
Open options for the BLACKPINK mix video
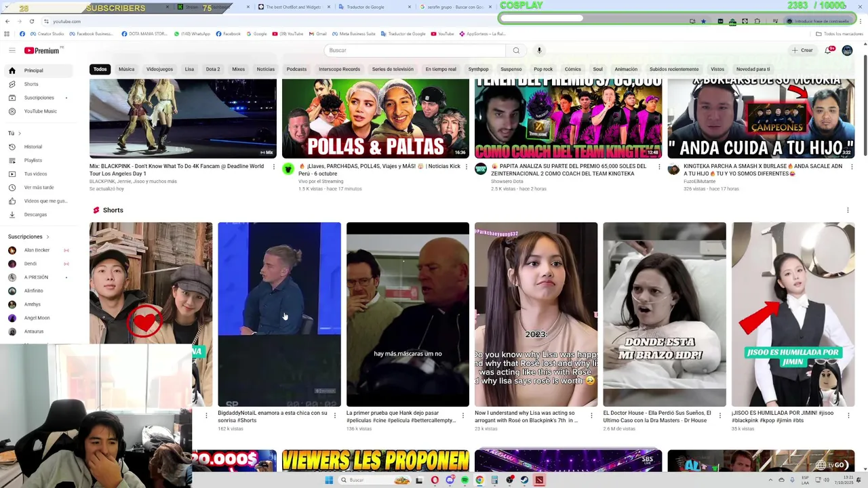[274, 167]
